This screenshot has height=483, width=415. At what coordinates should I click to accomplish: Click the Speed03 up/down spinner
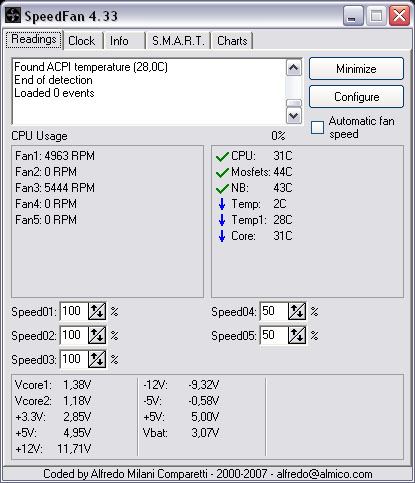click(x=97, y=359)
